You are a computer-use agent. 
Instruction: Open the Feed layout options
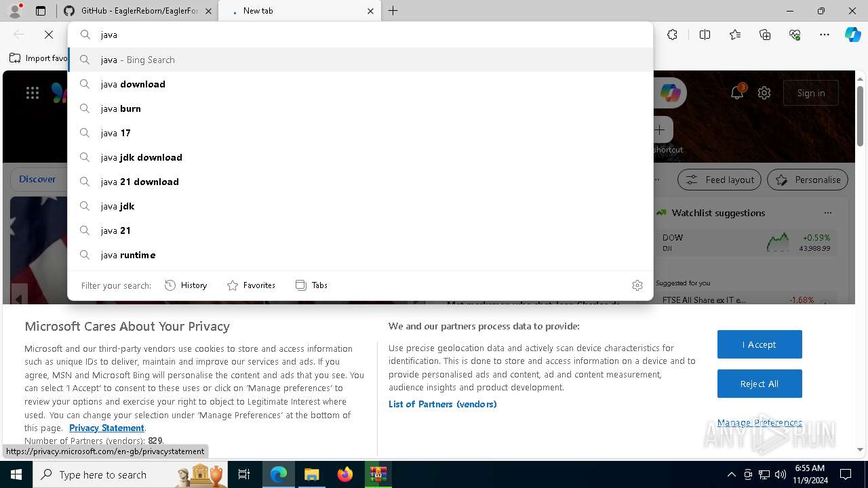point(719,180)
